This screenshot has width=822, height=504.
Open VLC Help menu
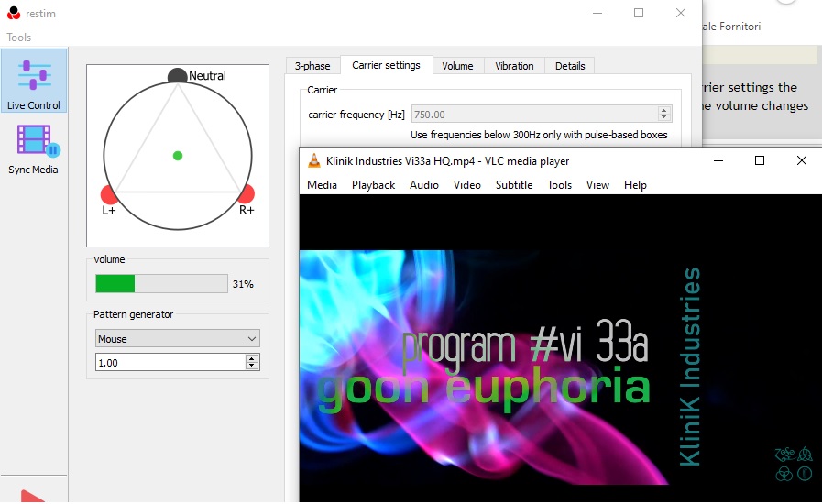coord(635,184)
